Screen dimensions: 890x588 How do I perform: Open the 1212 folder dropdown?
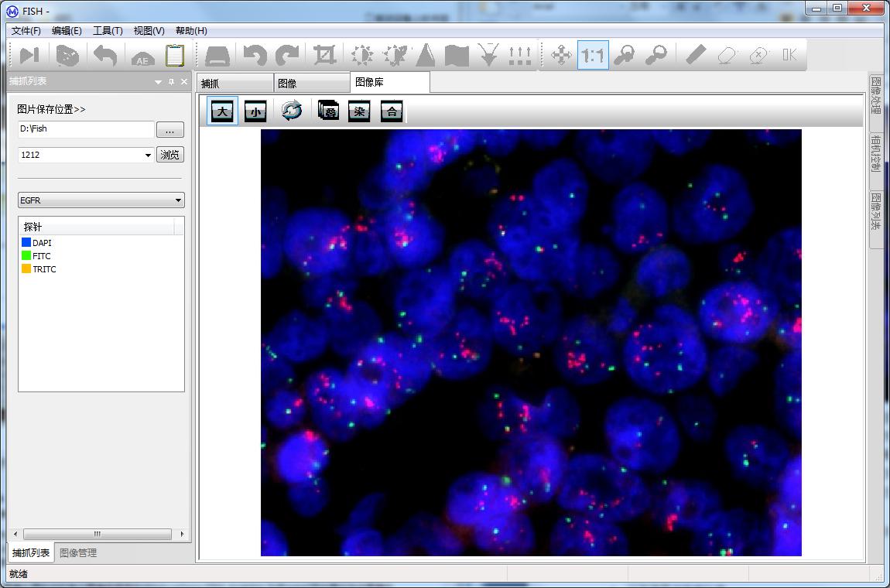click(148, 156)
